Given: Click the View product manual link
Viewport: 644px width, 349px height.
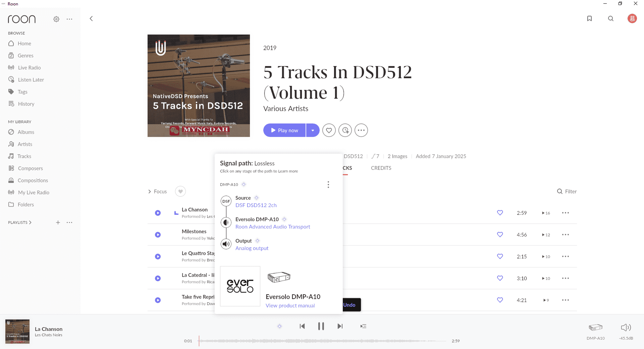Looking at the screenshot, I should (290, 305).
